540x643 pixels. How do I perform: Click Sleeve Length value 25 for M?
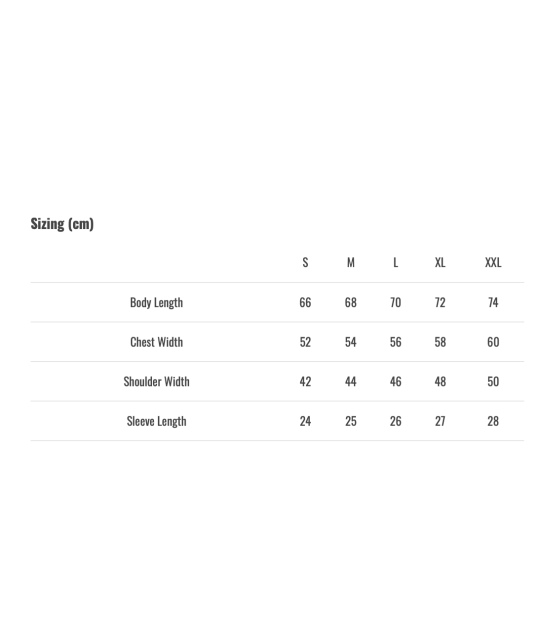[x=351, y=421]
